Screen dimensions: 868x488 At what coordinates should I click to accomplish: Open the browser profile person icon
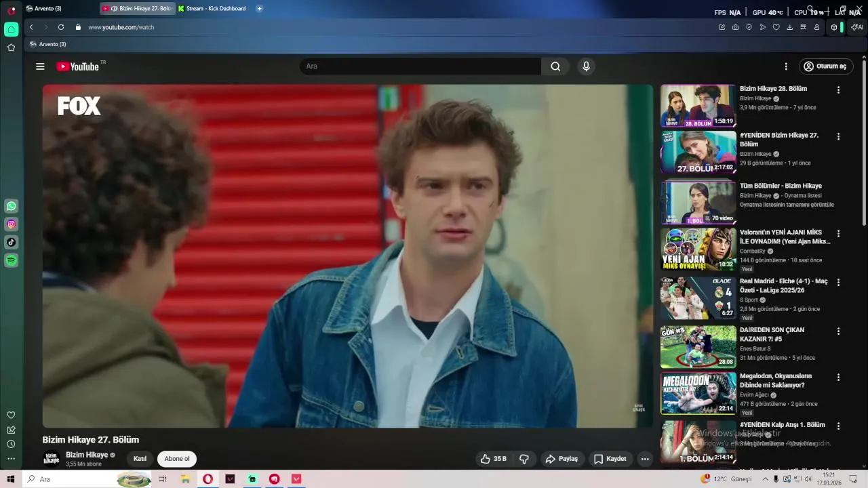pyautogui.click(x=817, y=27)
